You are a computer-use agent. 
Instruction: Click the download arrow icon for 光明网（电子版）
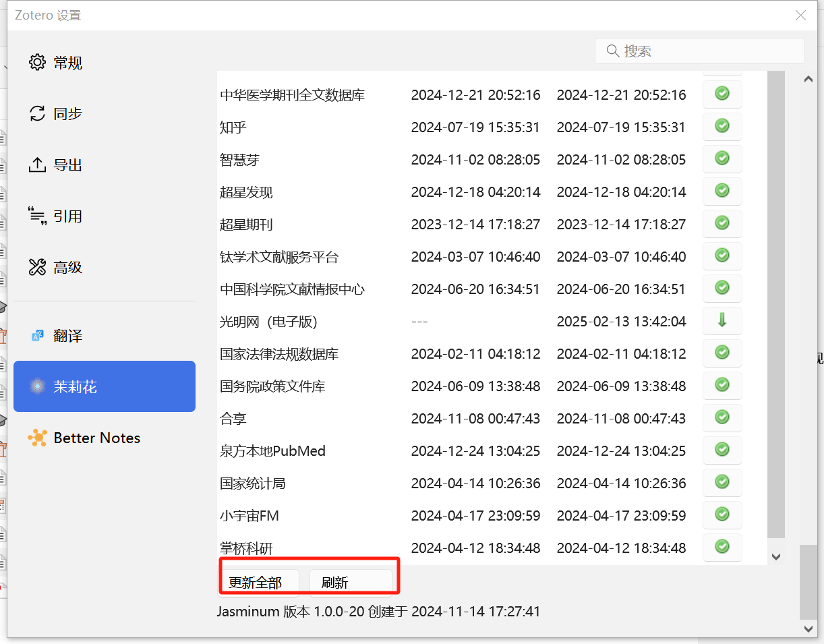click(722, 321)
